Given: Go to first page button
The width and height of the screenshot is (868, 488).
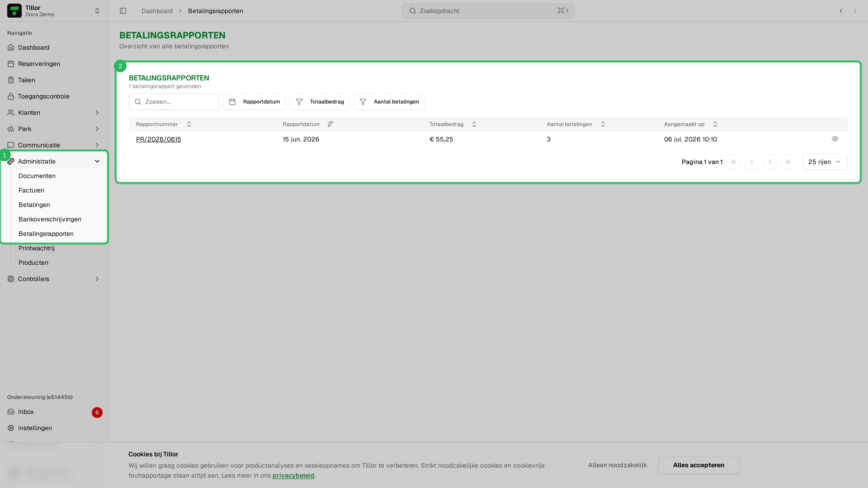Looking at the screenshot, I should pos(734,162).
